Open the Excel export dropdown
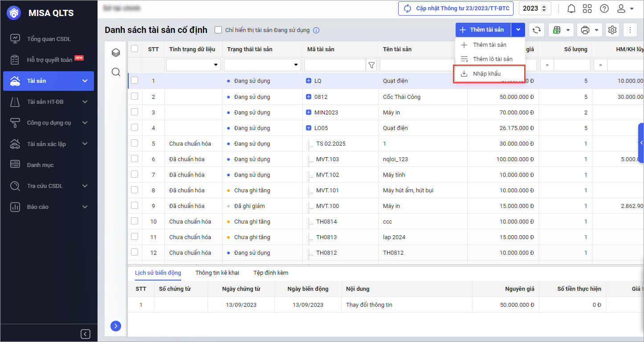The height and width of the screenshot is (342, 644). [560, 30]
